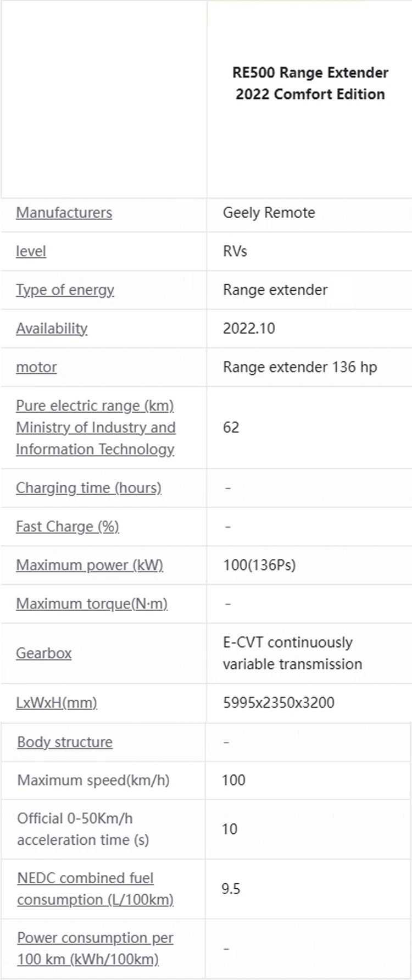Open the Manufacturers glossary link

click(x=64, y=213)
